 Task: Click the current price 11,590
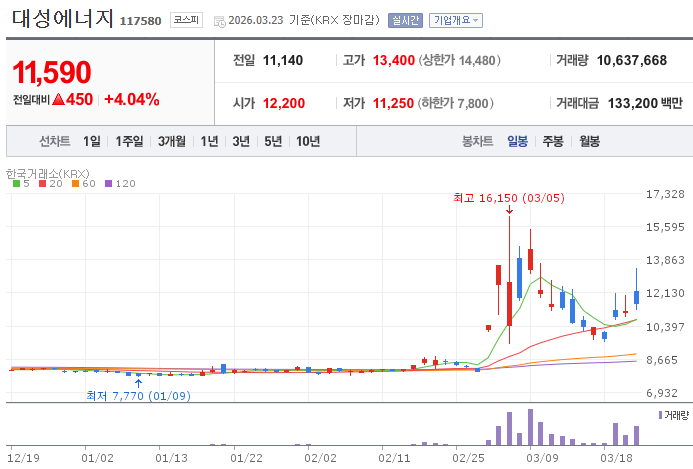pyautogui.click(x=52, y=72)
